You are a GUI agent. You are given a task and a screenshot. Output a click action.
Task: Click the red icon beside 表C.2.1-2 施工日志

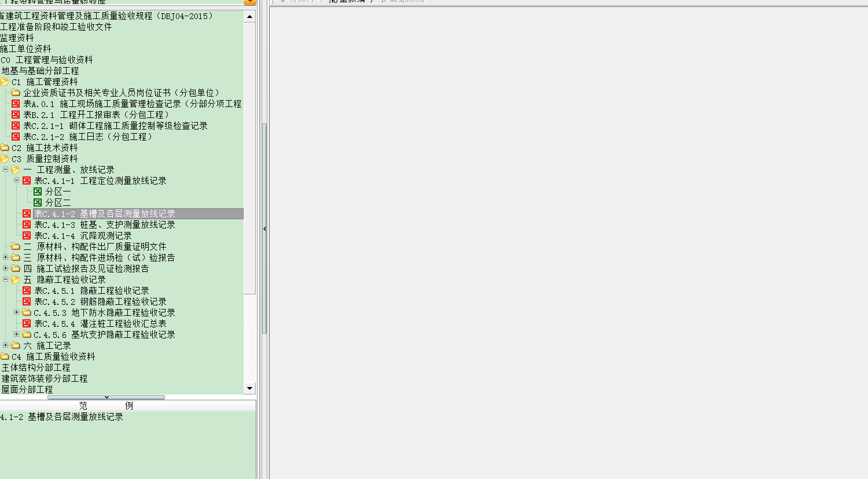16,137
